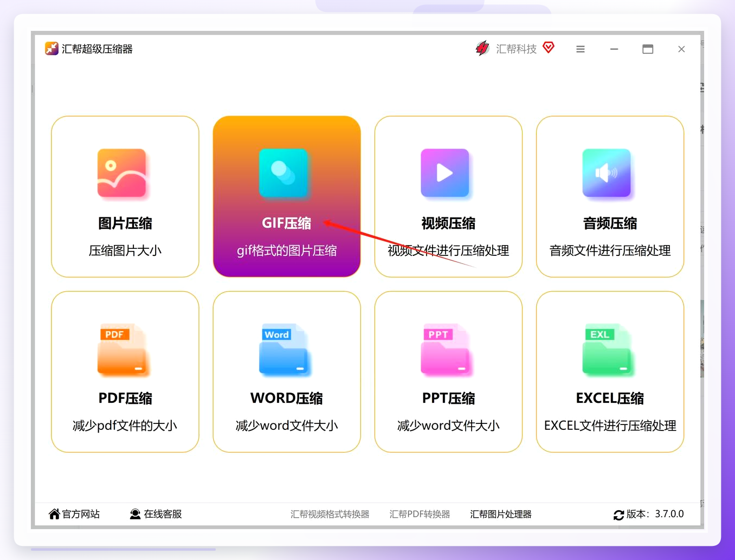Click the GIF压缩 title label
The height and width of the screenshot is (560, 735).
coord(287,223)
